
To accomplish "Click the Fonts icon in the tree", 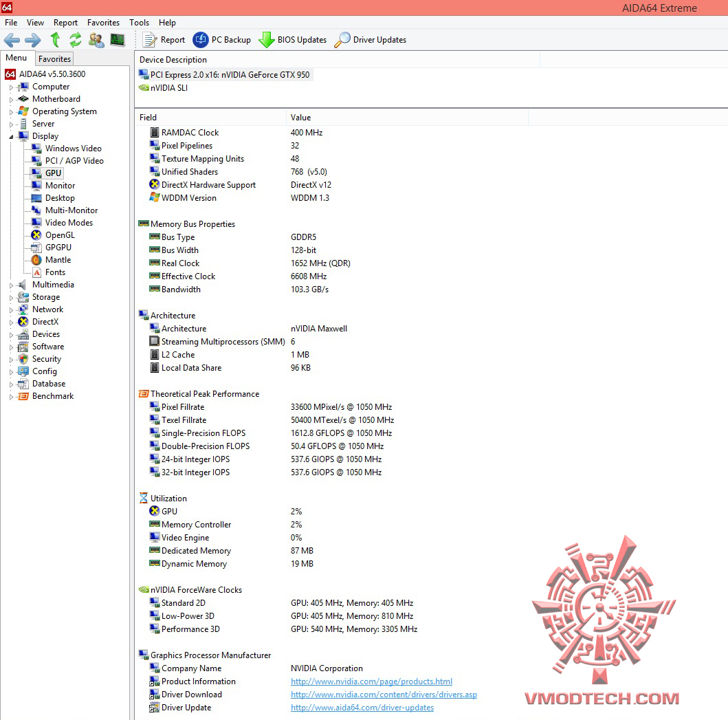I will pyautogui.click(x=36, y=272).
